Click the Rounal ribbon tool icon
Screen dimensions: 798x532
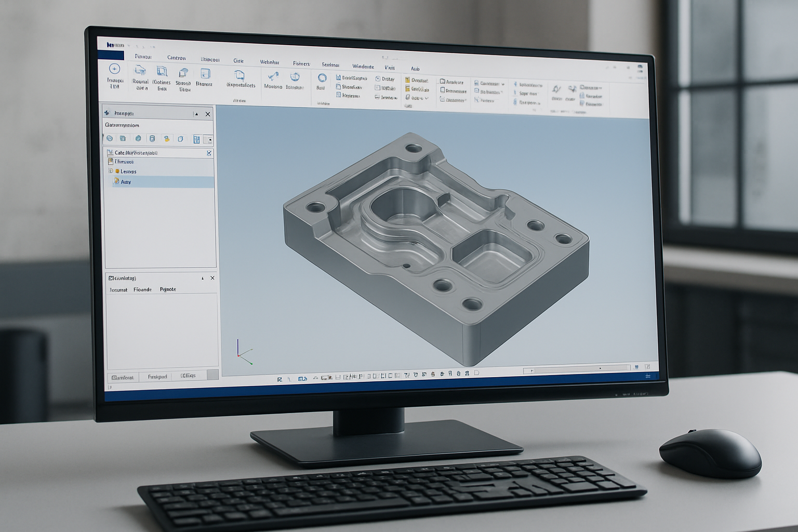(x=140, y=71)
